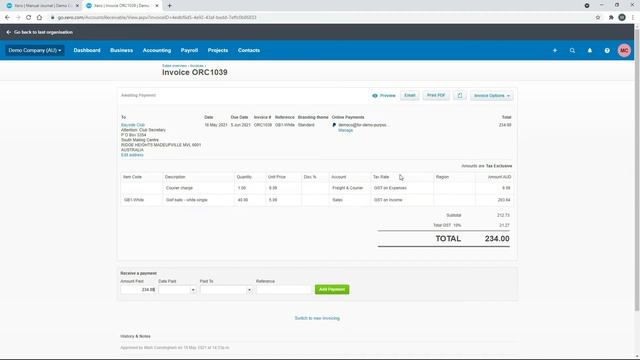The width and height of the screenshot is (640, 360).
Task: Select the GB1-White item code cell
Action: coord(142,200)
